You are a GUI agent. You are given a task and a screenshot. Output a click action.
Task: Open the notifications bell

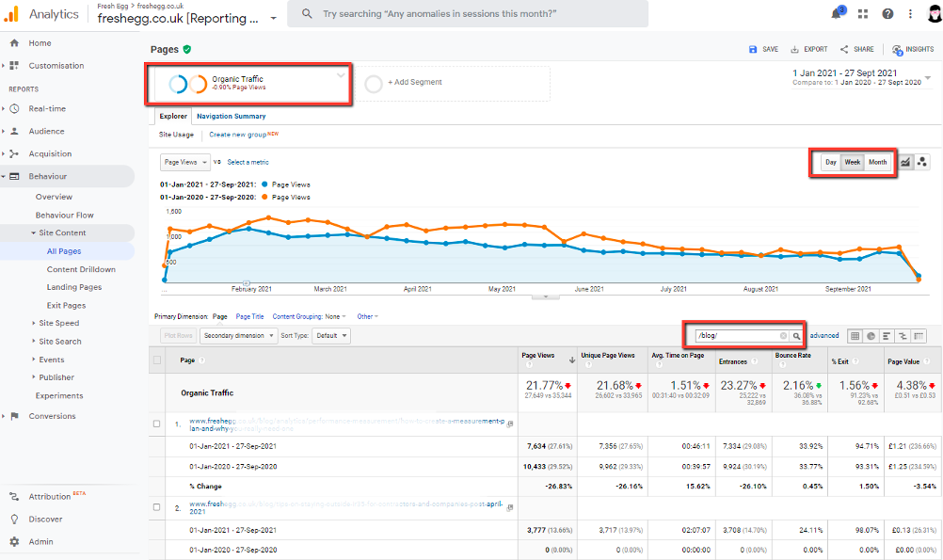click(836, 14)
